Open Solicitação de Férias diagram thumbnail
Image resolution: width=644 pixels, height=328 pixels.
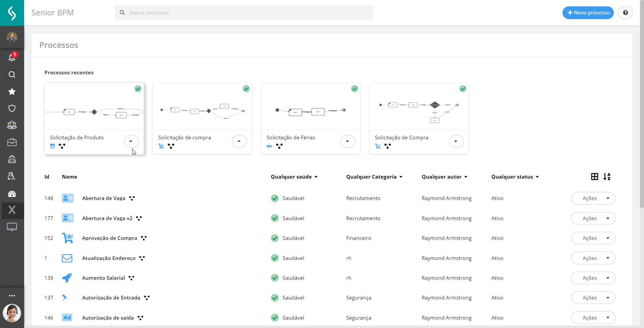click(311, 107)
